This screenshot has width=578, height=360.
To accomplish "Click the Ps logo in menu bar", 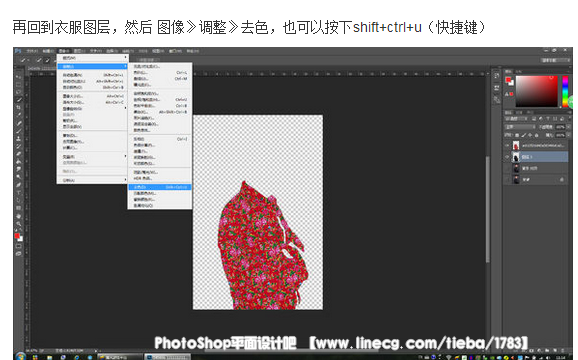I will pos(18,51).
